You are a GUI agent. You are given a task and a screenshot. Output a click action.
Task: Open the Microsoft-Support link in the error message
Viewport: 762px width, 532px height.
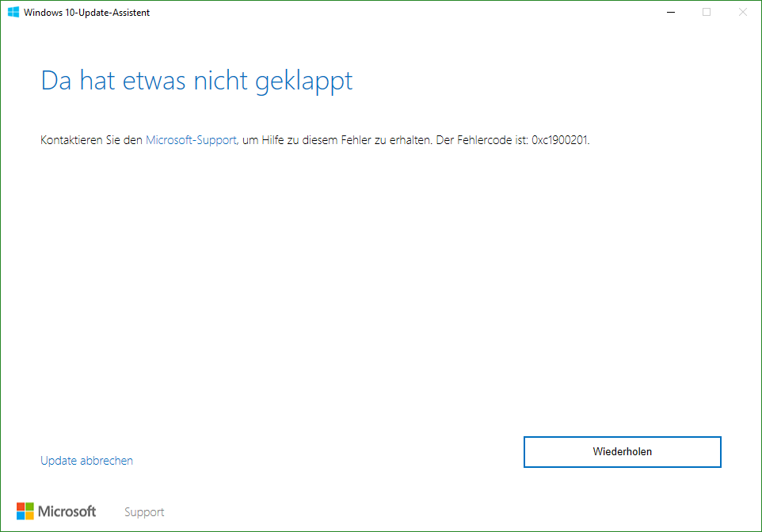(x=191, y=140)
